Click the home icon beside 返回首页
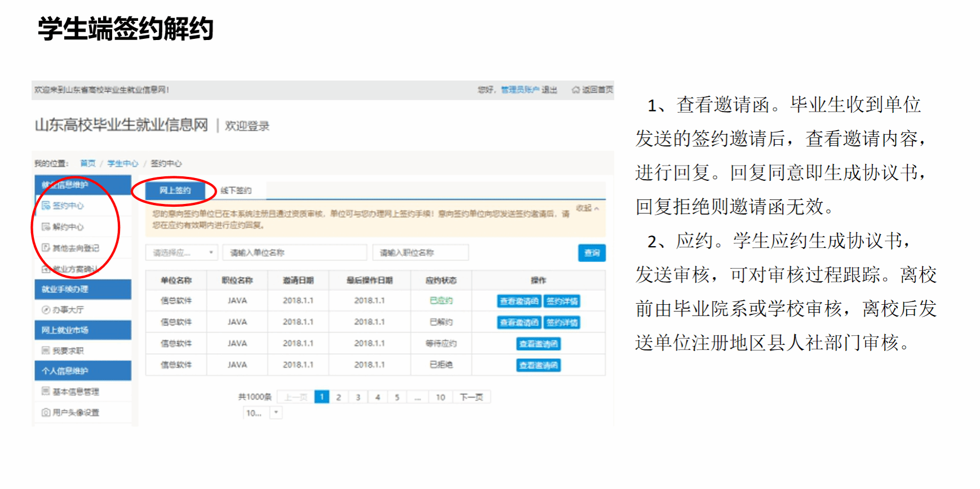This screenshot has height=489, width=980. pyautogui.click(x=576, y=90)
